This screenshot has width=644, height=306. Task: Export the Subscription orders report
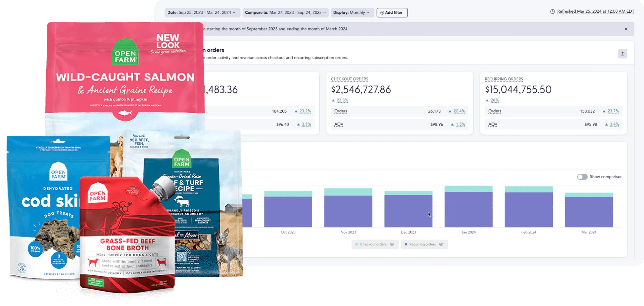[x=622, y=53]
